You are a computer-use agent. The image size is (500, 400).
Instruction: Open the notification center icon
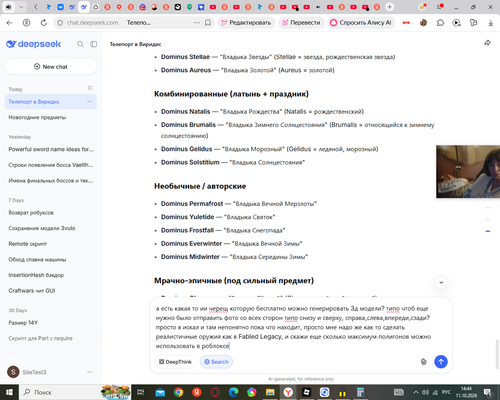click(x=488, y=392)
